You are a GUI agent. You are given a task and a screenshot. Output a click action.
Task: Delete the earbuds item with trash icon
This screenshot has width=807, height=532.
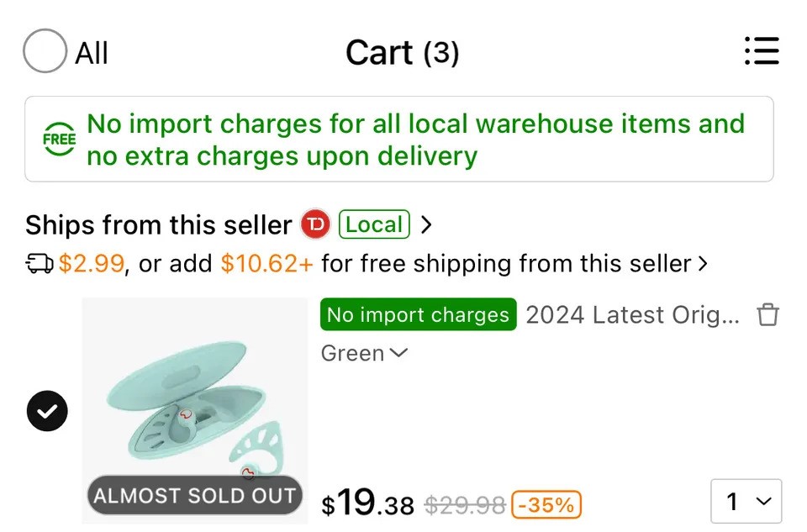coord(768,316)
